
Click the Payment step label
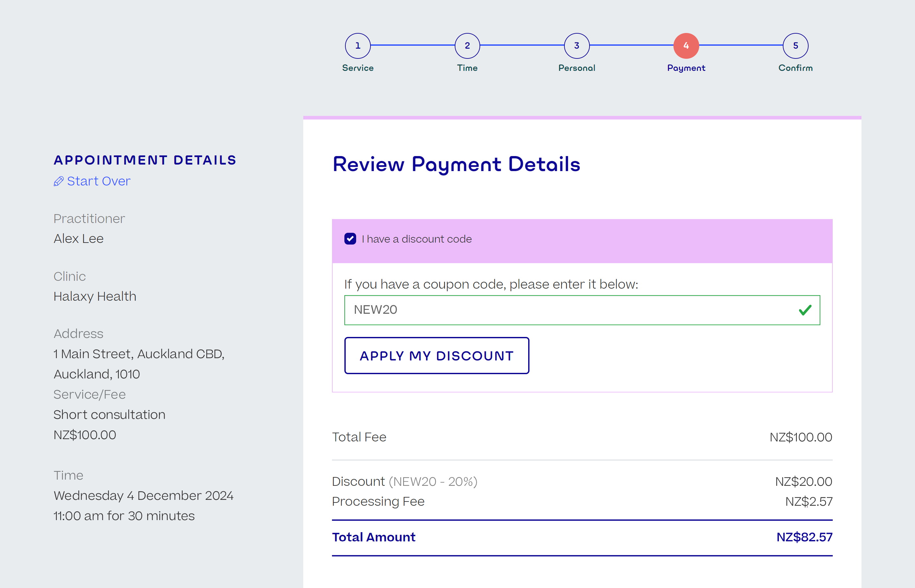pyautogui.click(x=686, y=68)
